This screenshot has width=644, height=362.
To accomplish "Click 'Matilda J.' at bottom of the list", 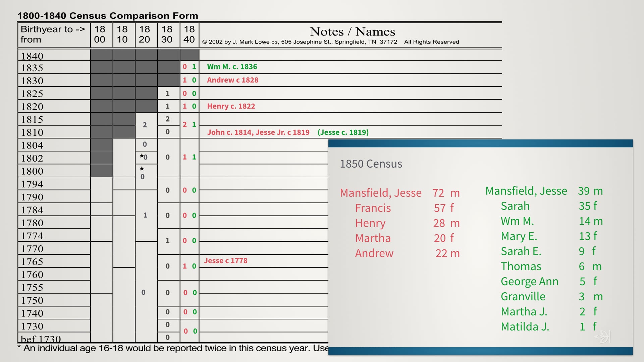I will 525,327.
